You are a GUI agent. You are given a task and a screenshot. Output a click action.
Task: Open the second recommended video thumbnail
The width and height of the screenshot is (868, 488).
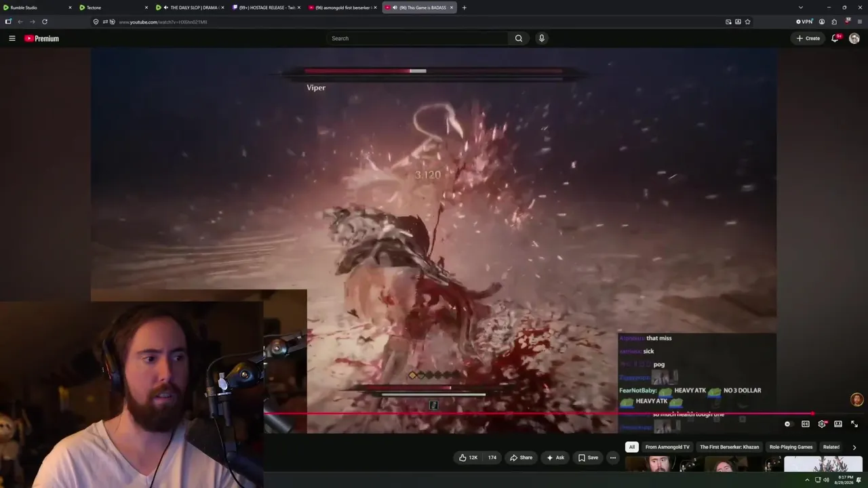click(743, 464)
